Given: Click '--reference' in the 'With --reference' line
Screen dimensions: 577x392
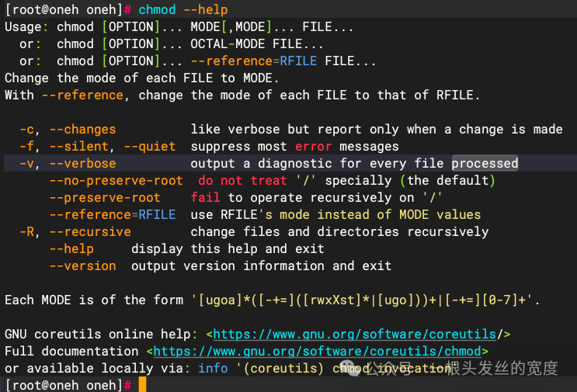Looking at the screenshot, I should (x=83, y=95).
